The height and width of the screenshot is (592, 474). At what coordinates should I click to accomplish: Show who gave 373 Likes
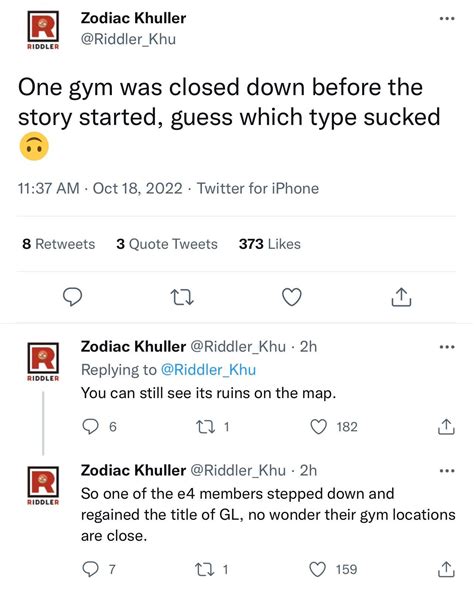point(270,244)
